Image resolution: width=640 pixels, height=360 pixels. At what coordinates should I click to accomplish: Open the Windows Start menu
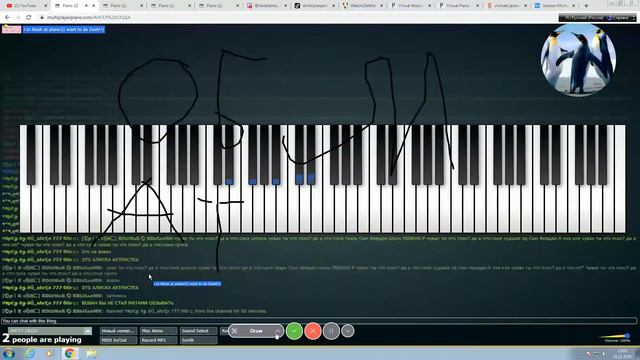click(x=9, y=353)
